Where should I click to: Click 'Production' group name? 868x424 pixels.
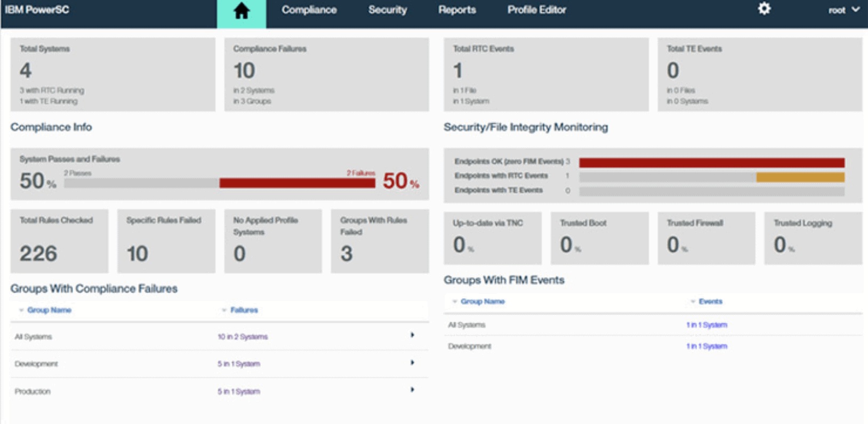pos(33,392)
